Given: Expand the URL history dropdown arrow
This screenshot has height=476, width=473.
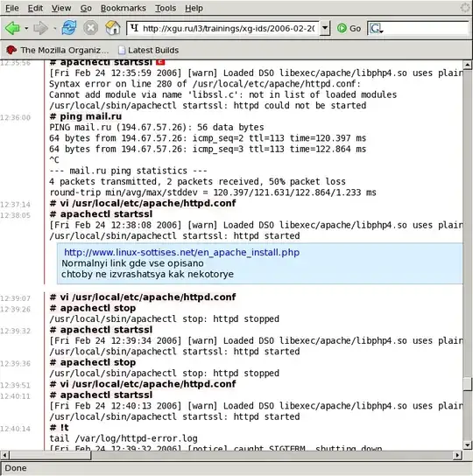Looking at the screenshot, I should click(x=325, y=28).
